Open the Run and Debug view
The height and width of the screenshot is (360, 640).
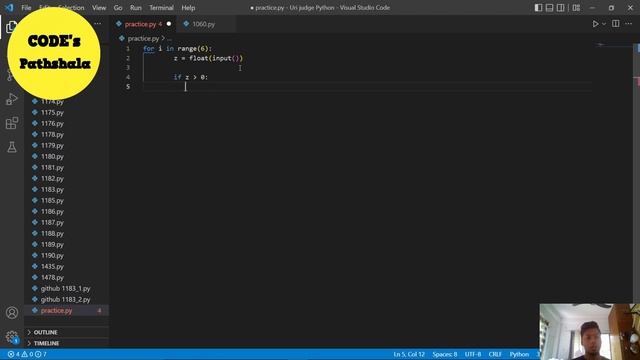coord(11,99)
